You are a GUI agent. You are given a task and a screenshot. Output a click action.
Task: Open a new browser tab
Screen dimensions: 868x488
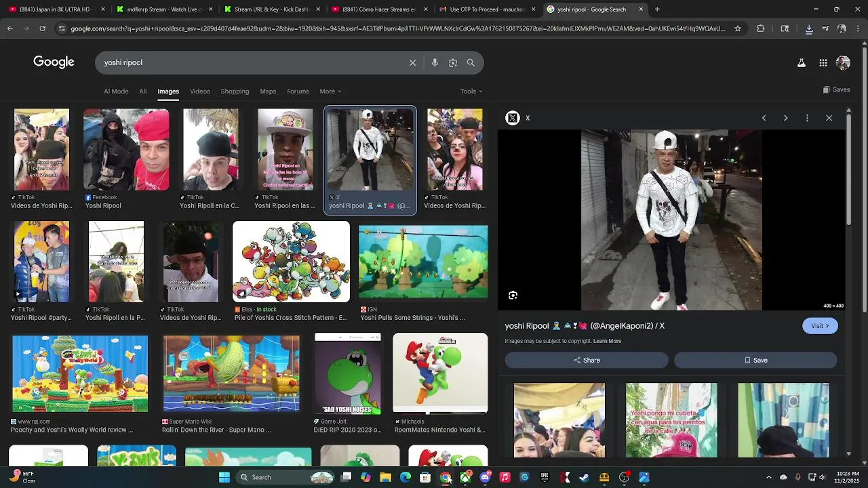(656, 9)
